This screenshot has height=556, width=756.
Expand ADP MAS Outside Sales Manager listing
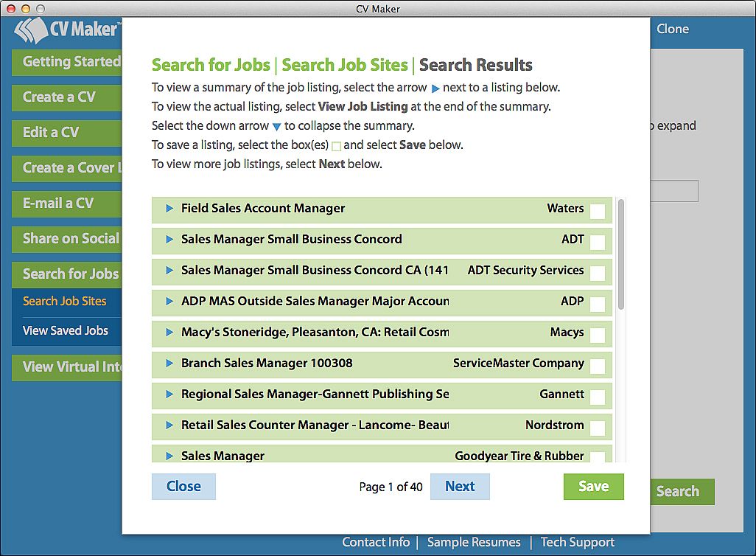pyautogui.click(x=169, y=301)
